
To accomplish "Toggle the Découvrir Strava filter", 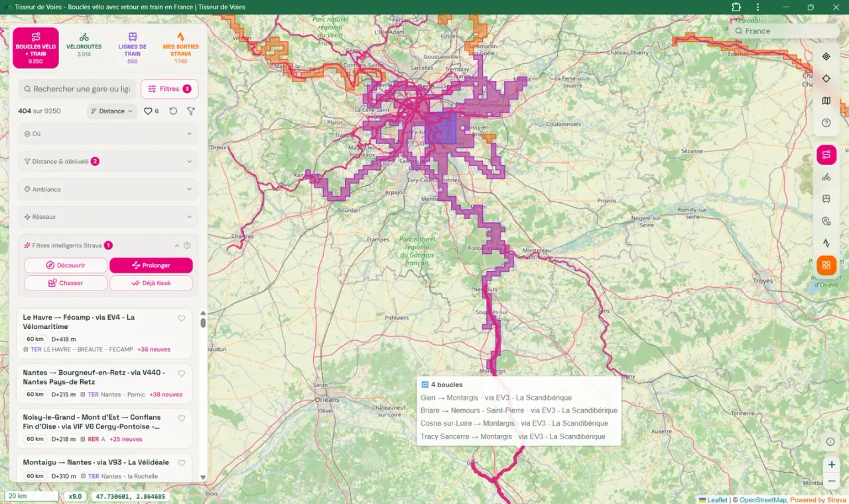I will (66, 265).
